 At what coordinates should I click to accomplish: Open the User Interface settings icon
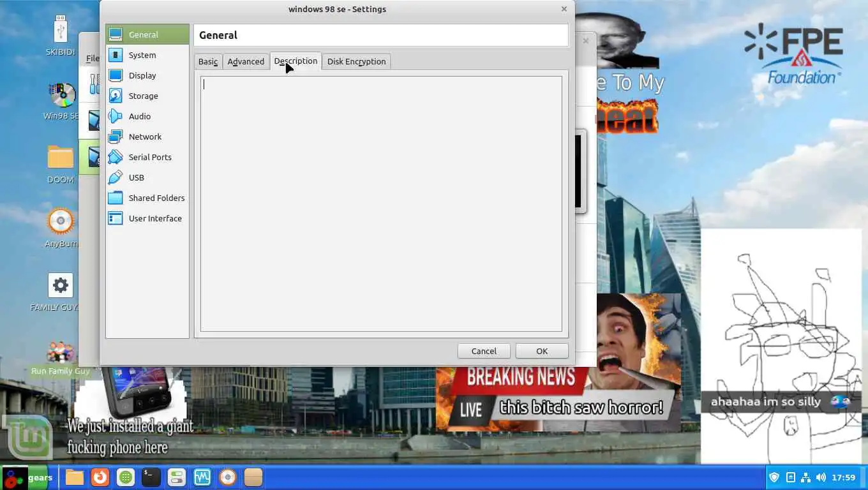pos(116,218)
